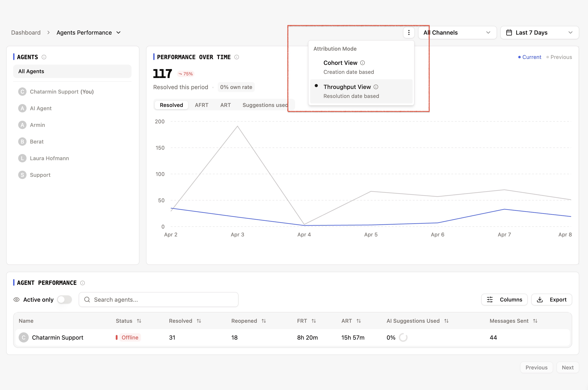Click info icon next to Throughput View
This screenshot has width=588, height=390.
coord(376,87)
